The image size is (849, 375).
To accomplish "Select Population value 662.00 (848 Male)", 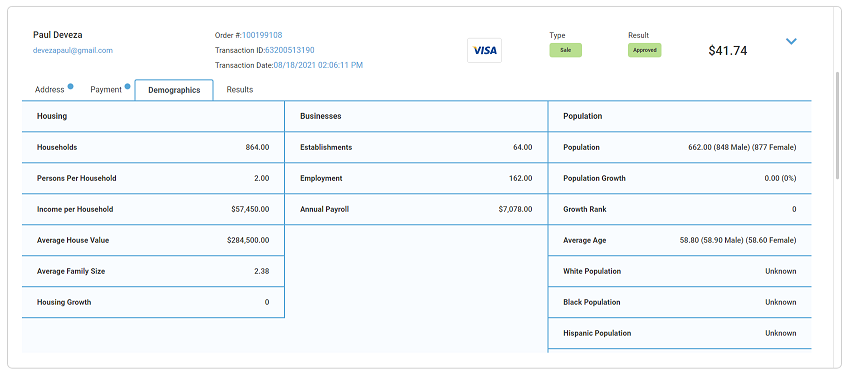I will coord(742,147).
